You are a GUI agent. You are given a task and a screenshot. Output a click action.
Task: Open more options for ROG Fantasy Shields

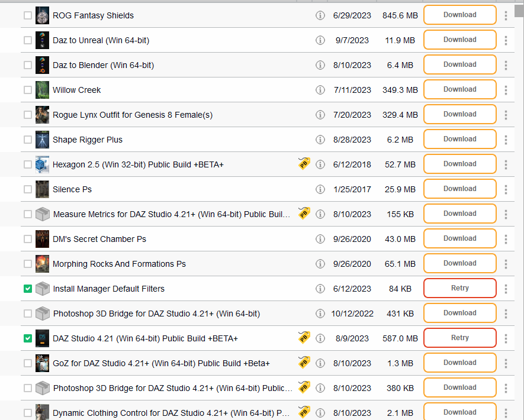[x=506, y=15]
